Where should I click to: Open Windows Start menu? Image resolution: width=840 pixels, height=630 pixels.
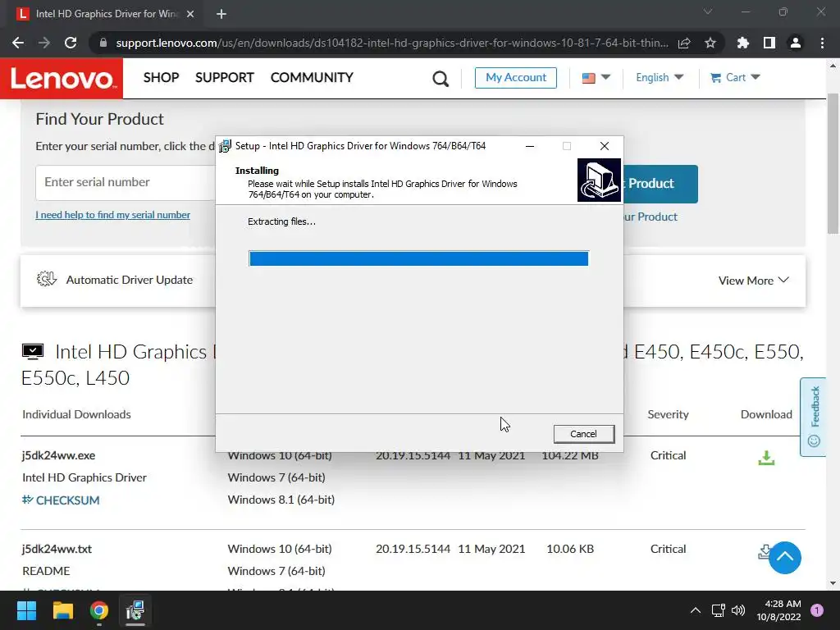pos(26,610)
